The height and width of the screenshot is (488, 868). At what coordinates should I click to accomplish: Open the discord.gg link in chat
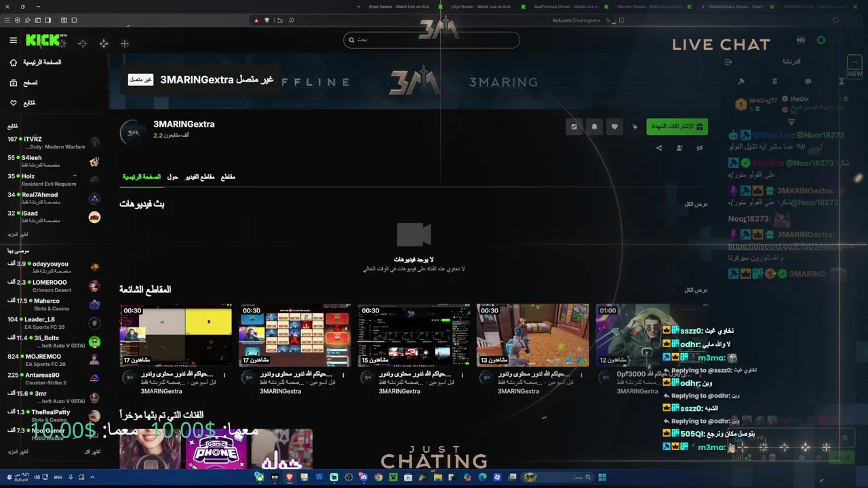click(791, 247)
